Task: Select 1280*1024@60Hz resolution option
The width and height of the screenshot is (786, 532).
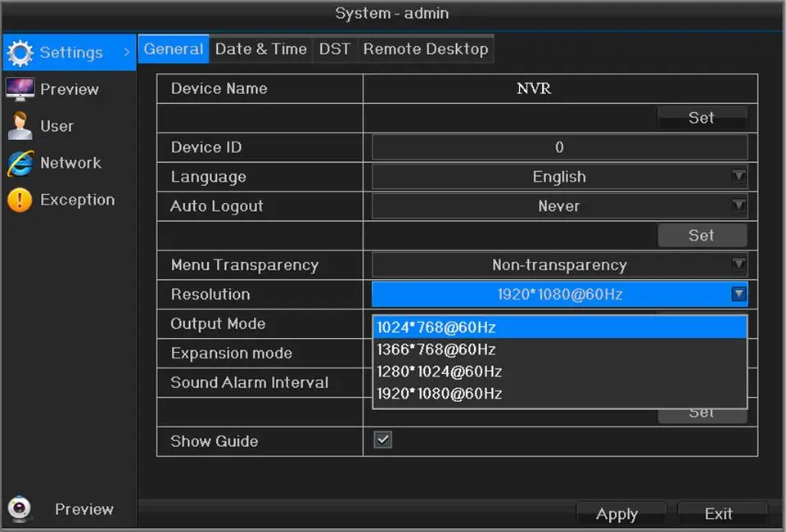Action: (x=560, y=372)
